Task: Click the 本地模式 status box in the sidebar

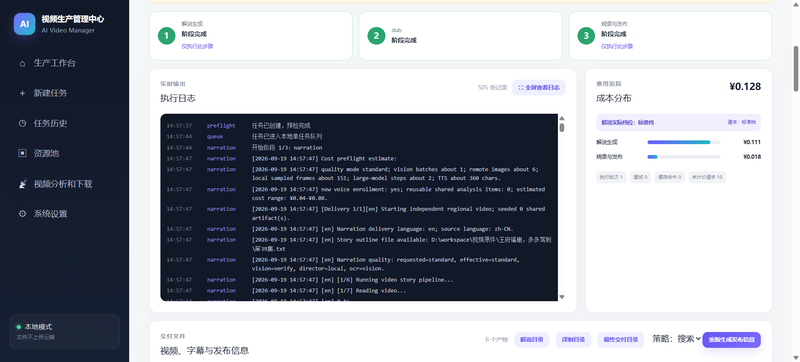Action: (65, 331)
